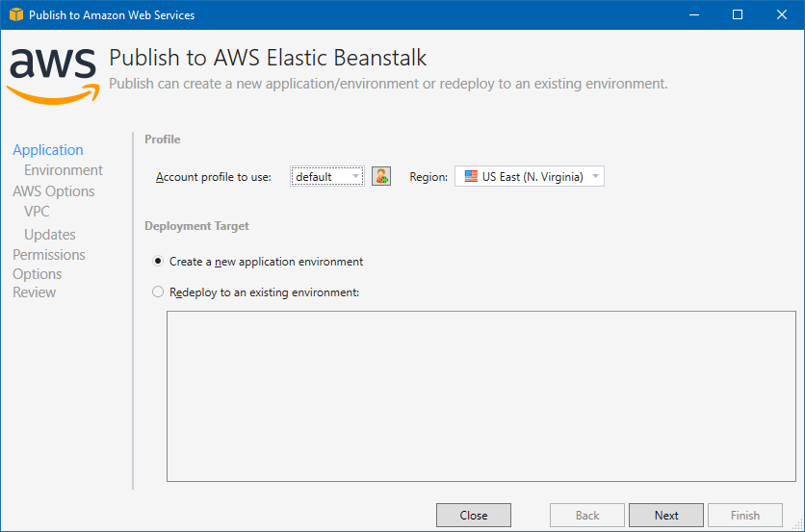The image size is (805, 532).
Task: Jump to the Review step
Action: tap(34, 292)
